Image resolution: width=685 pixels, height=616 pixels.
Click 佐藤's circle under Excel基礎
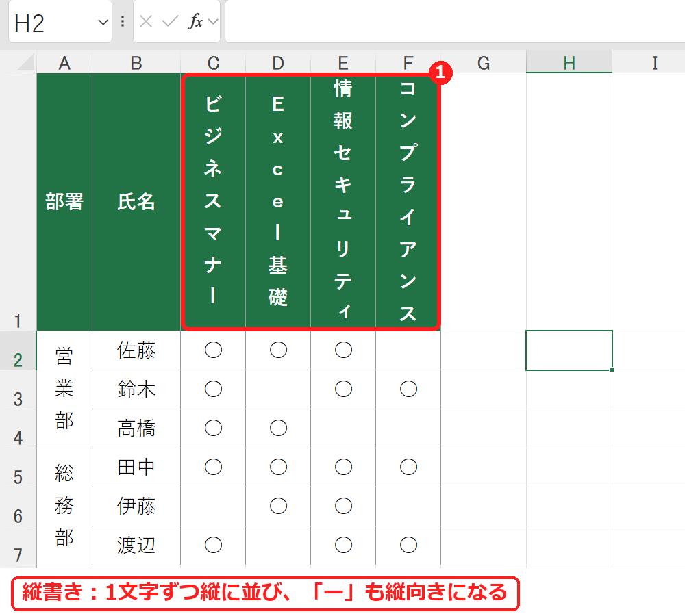tap(278, 350)
